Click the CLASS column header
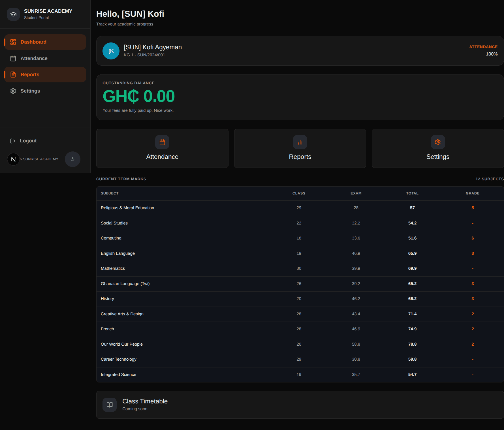Viewport: 504px width, 430px height. pyautogui.click(x=299, y=193)
